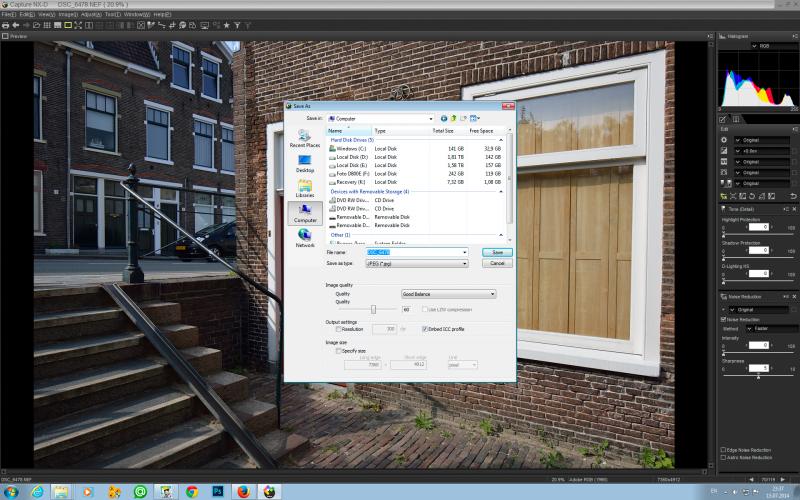Viewport: 800px width, 500px height.
Task: Click the open folder icon in toolbar
Action: coord(37,25)
